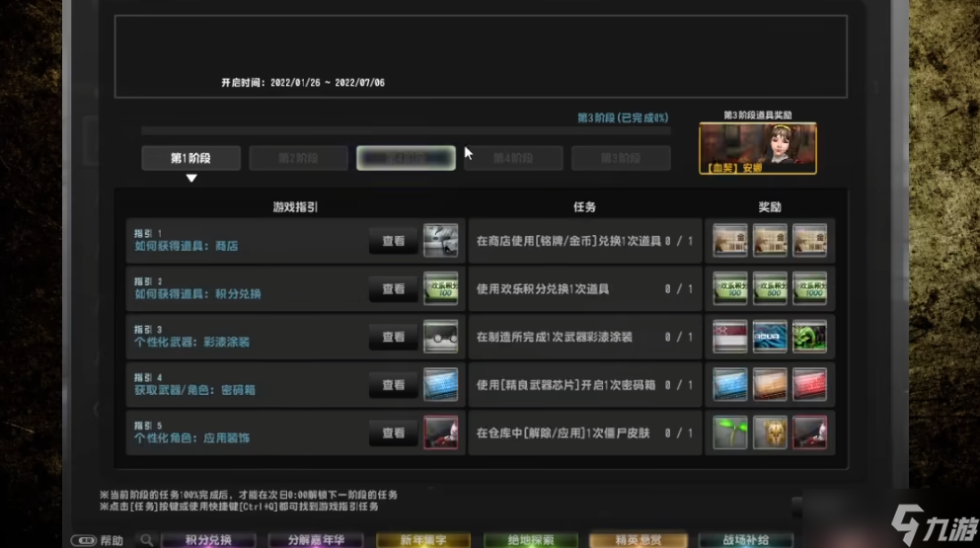Viewport: 980px width, 548px height.
Task: Select third reward icon in the shop exchange task row
Action: [x=810, y=241]
